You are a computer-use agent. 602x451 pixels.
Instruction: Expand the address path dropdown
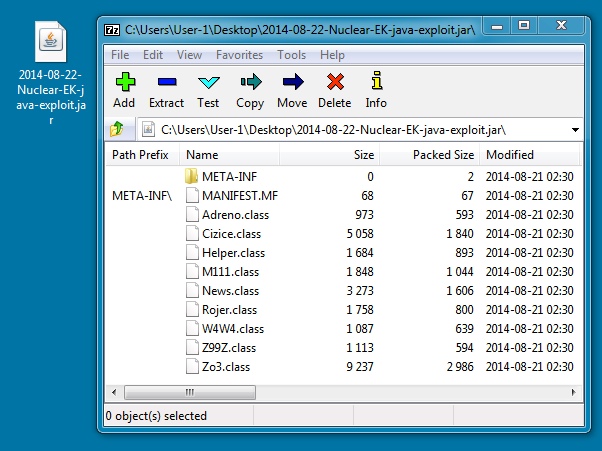(x=575, y=130)
